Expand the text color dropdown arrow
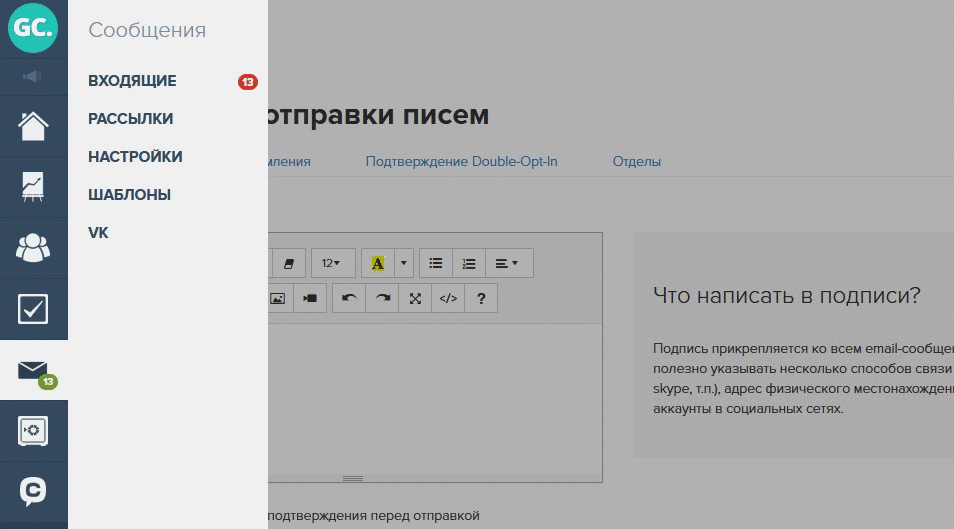The height and width of the screenshot is (529, 954). (x=404, y=263)
